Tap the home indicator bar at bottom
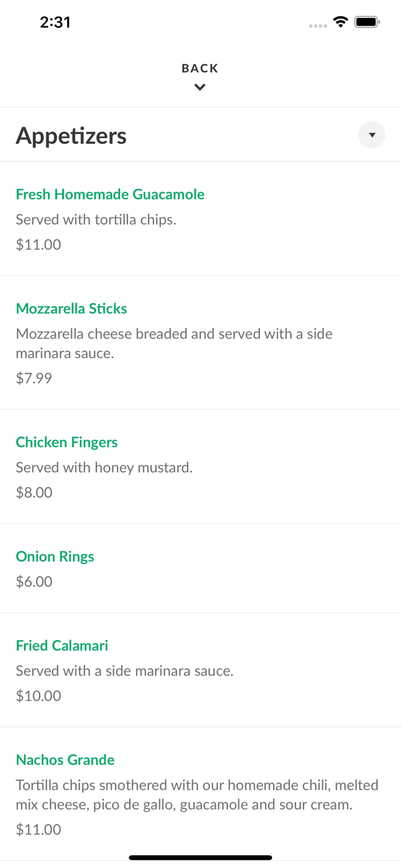The width and height of the screenshot is (401, 868). [200, 858]
